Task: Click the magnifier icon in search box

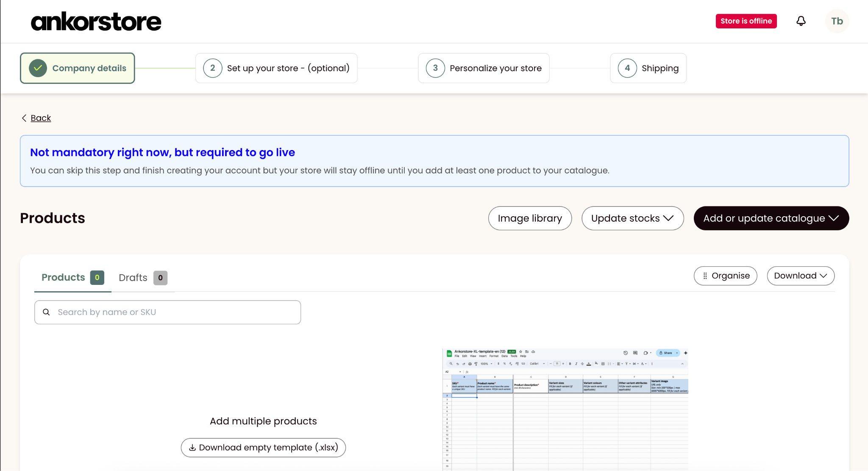Action: point(47,312)
